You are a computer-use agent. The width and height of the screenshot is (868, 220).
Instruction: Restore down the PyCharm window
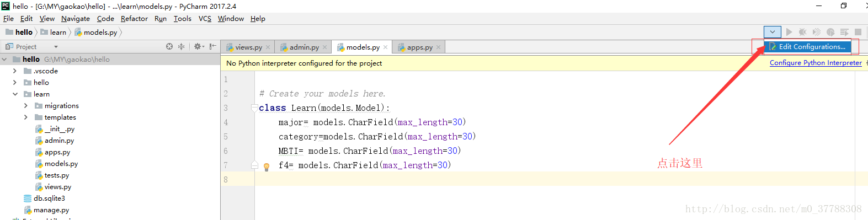844,6
